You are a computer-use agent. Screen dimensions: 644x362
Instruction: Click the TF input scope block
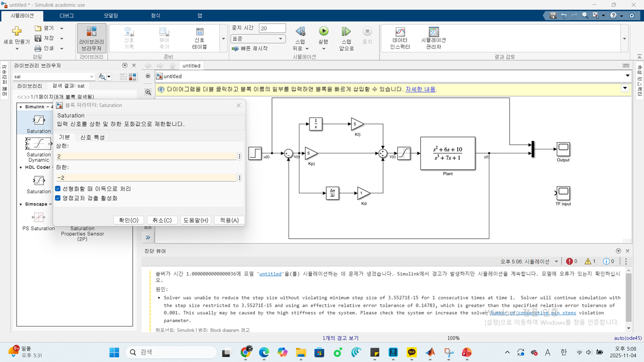(563, 193)
